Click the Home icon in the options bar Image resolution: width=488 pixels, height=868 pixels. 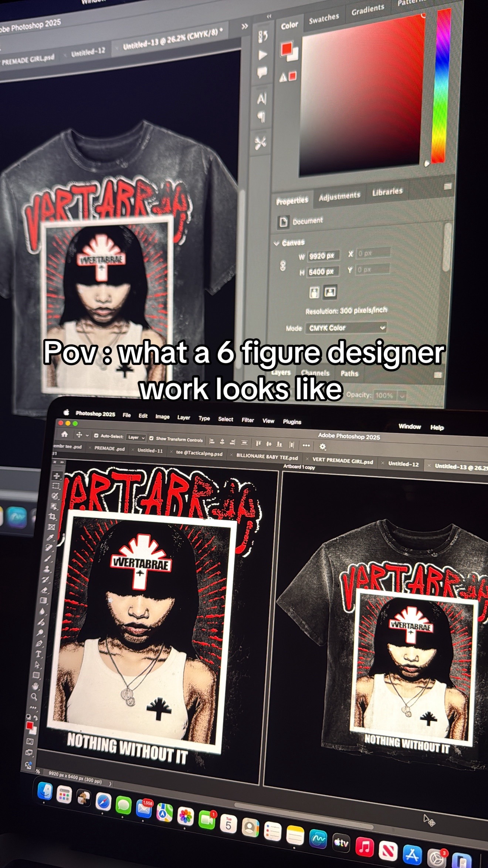coord(65,434)
